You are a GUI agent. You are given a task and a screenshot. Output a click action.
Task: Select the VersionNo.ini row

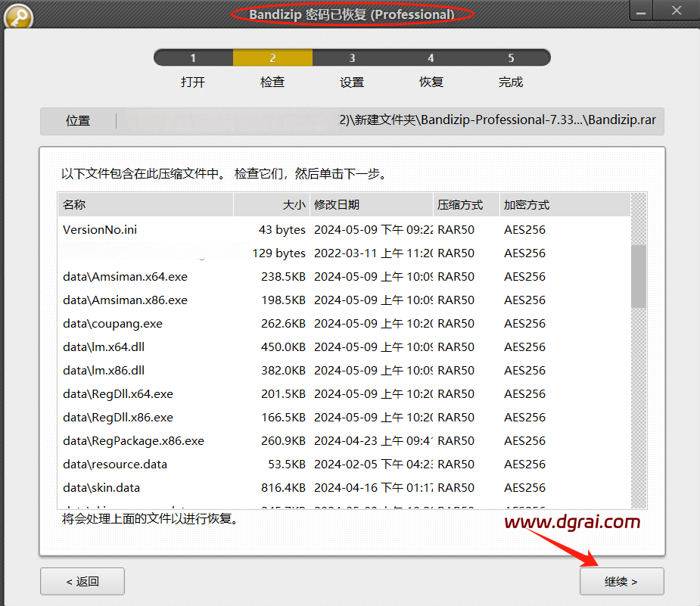click(x=344, y=230)
